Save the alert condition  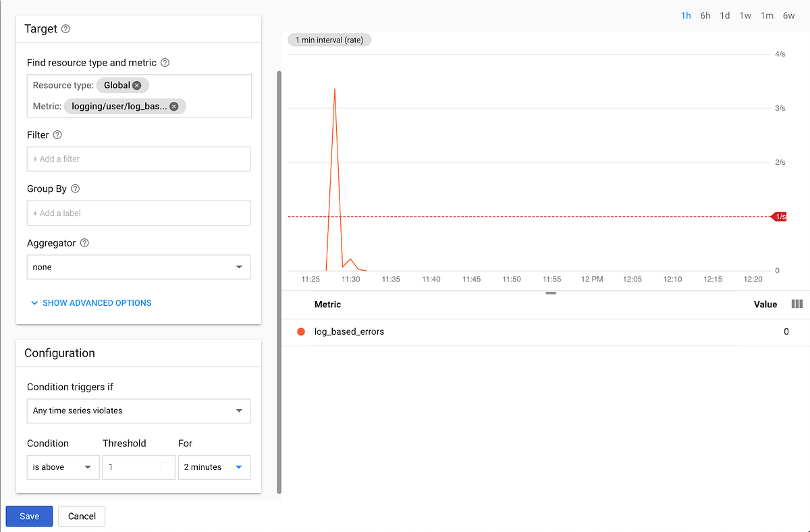29,516
